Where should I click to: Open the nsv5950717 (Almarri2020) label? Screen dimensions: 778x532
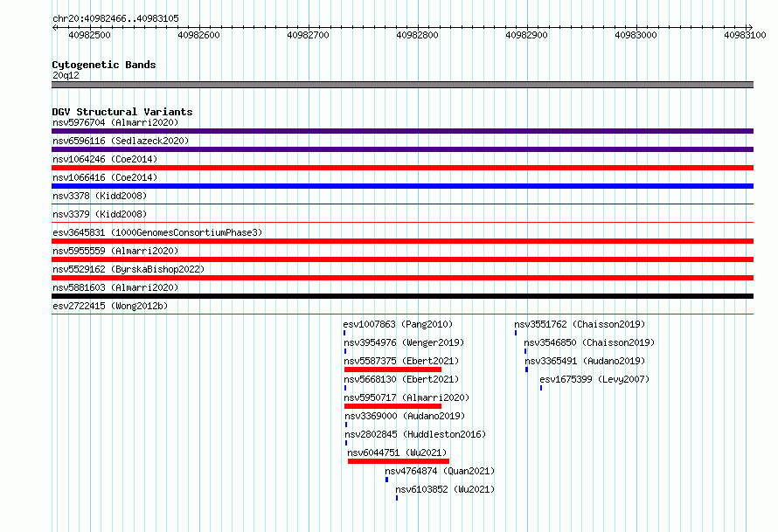pyautogui.click(x=406, y=397)
